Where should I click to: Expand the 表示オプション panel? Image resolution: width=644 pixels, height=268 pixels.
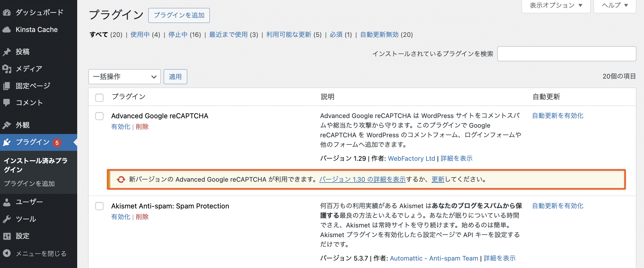(556, 6)
